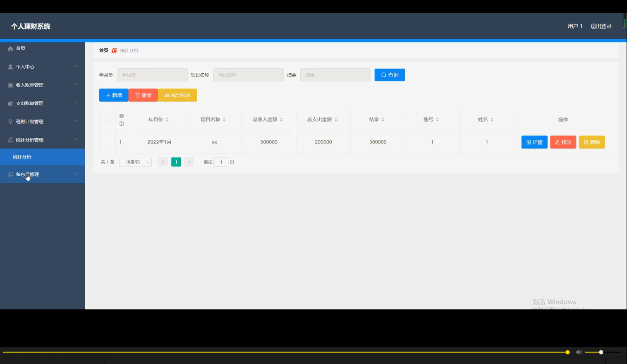This screenshot has width=627, height=364.
Task: Click the home icon beside 首页 in sidebar
Action: (x=10, y=48)
